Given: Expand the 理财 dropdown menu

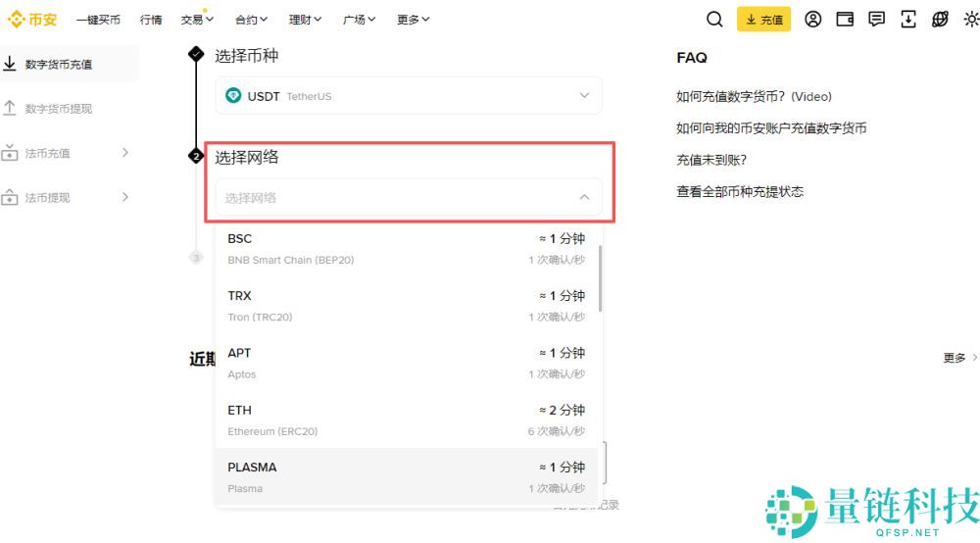Looking at the screenshot, I should (x=305, y=20).
